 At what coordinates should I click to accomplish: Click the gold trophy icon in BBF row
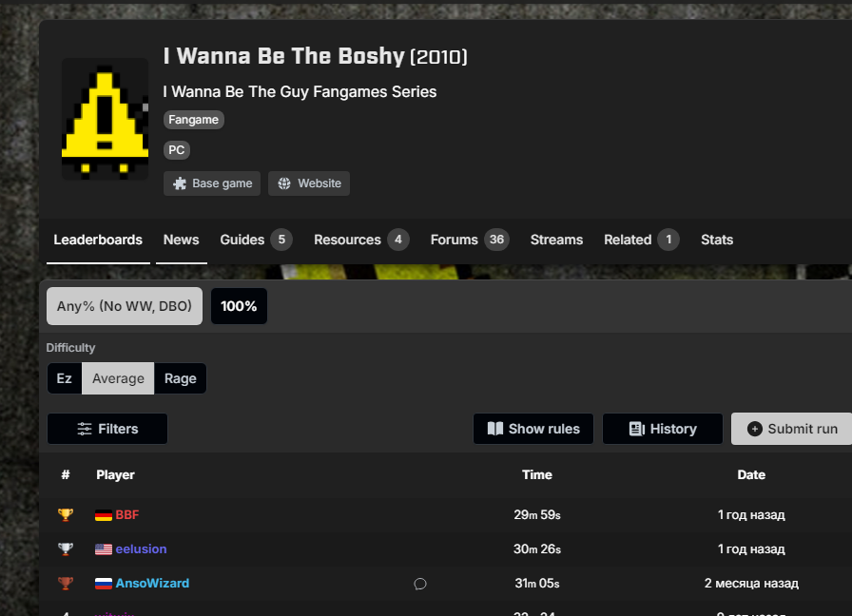point(66,514)
